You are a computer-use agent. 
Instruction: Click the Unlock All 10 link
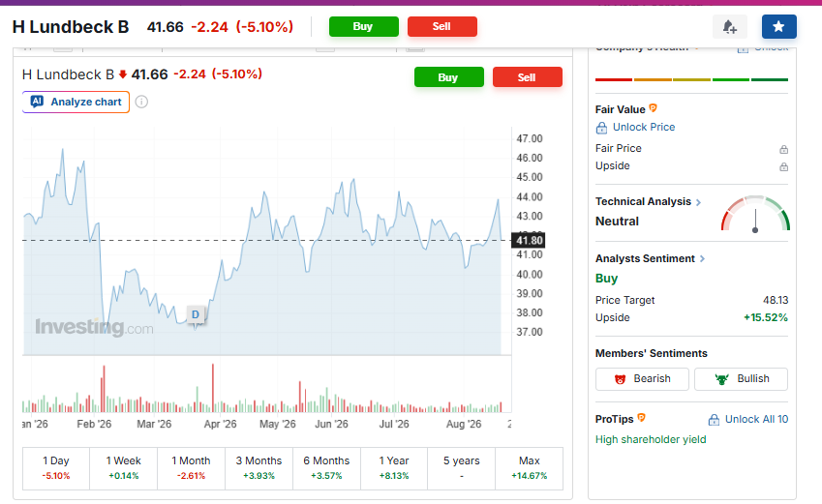point(756,419)
